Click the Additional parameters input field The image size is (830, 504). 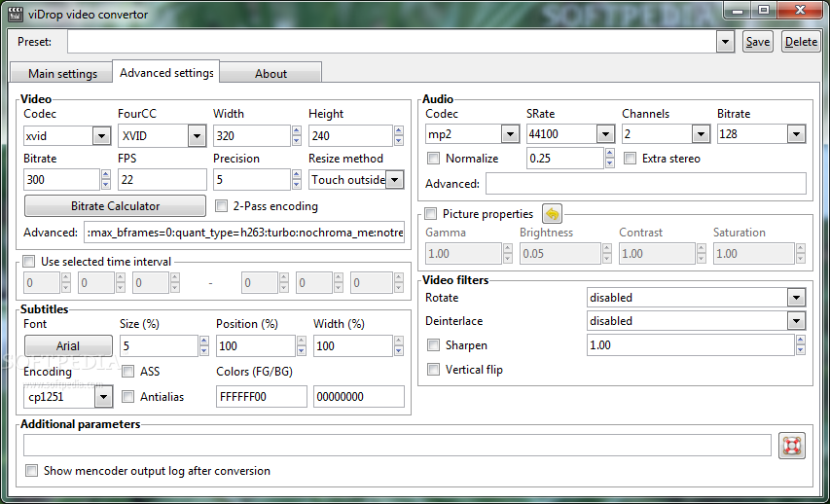click(397, 446)
